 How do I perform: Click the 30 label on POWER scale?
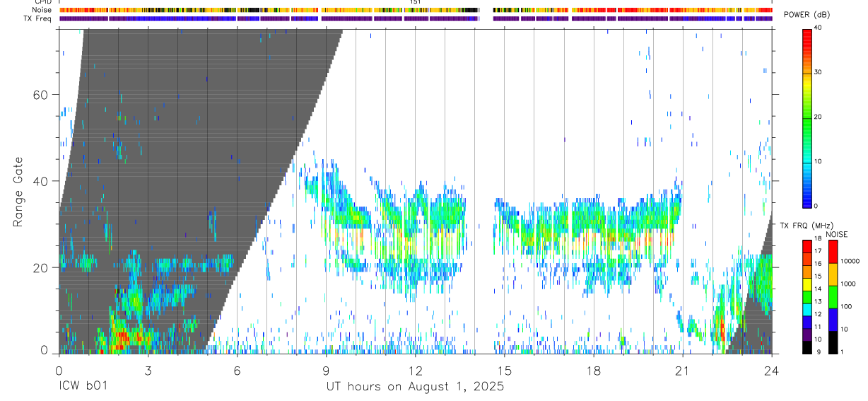click(x=818, y=73)
